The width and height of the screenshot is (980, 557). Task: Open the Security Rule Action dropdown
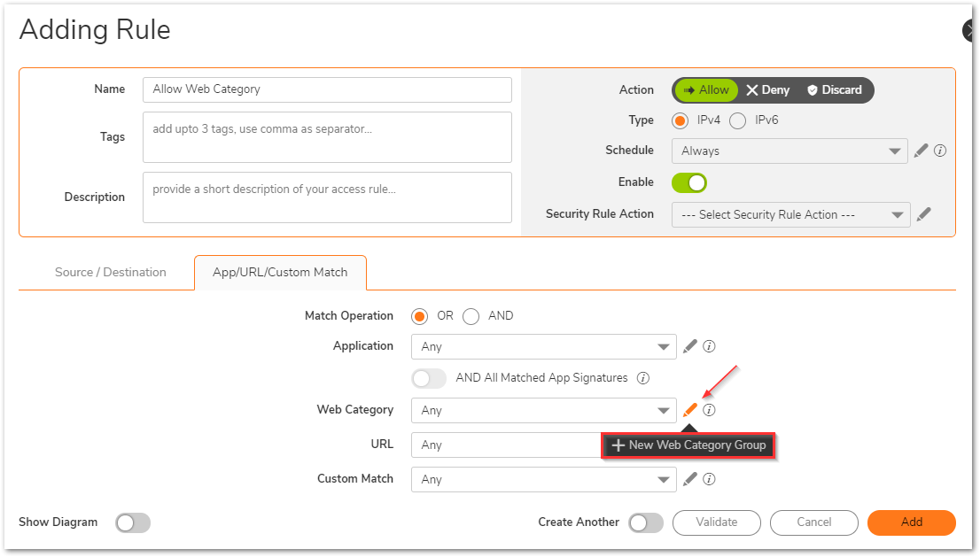click(790, 215)
